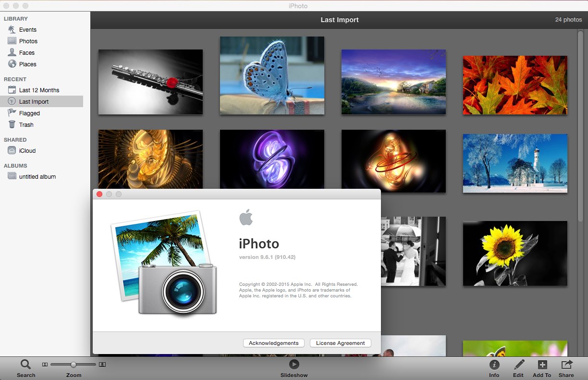This screenshot has width=588, height=380.
Task: Click the Add To plus icon
Action: [542, 365]
